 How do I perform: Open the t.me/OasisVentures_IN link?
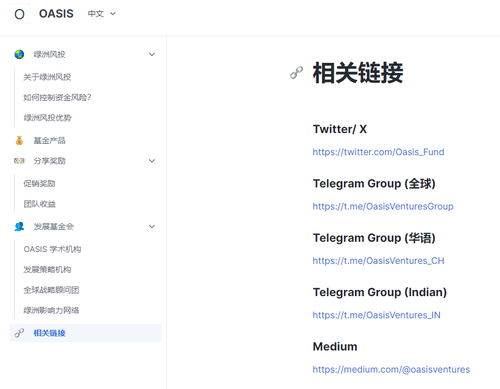(x=377, y=315)
